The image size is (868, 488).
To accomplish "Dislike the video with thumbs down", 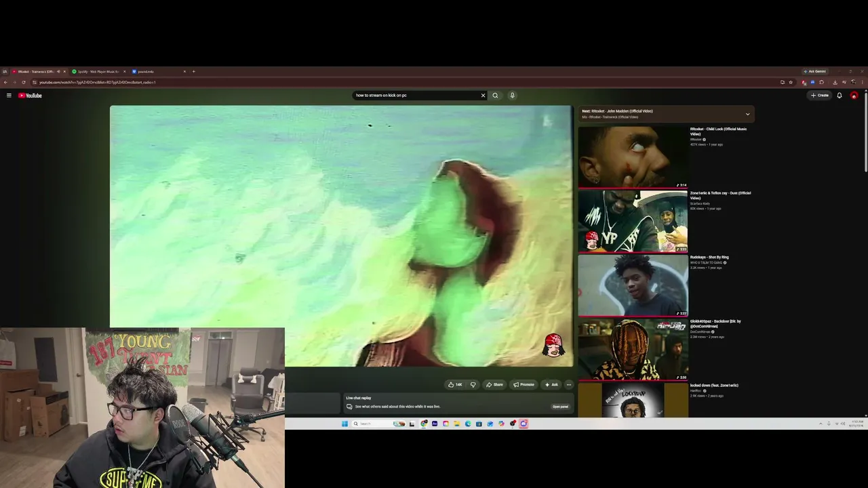I will (473, 385).
